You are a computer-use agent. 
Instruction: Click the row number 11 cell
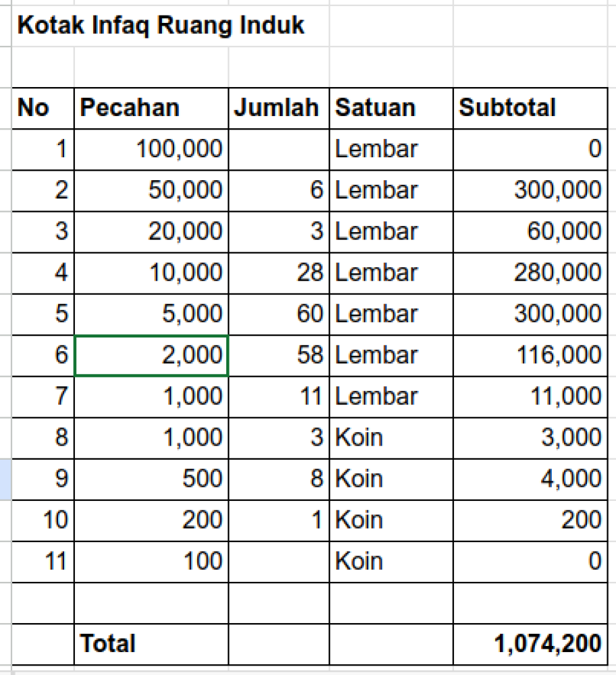click(x=43, y=561)
